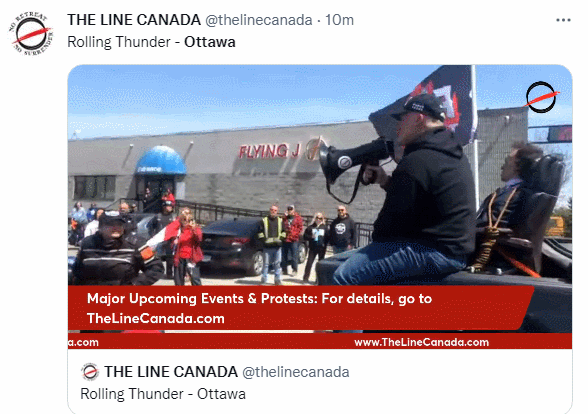The image size is (588, 414).
Task: Open THE LINE CANADA display name at top
Action: point(134,20)
